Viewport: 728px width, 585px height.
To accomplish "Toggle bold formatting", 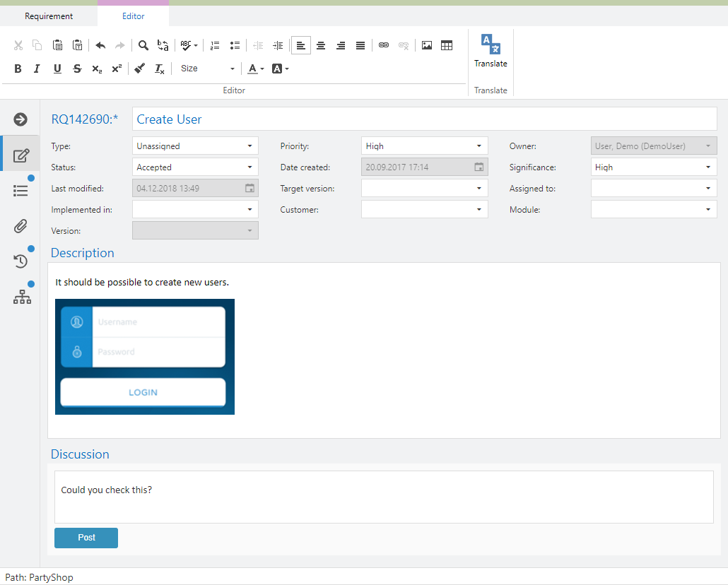I will click(x=18, y=69).
